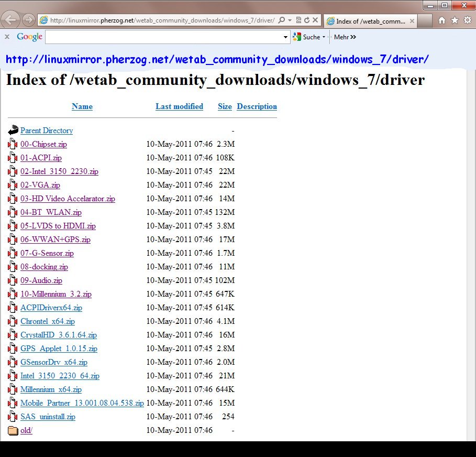Download GPS_Applet_1.0.15.zip
This screenshot has height=457, width=476.
click(59, 349)
